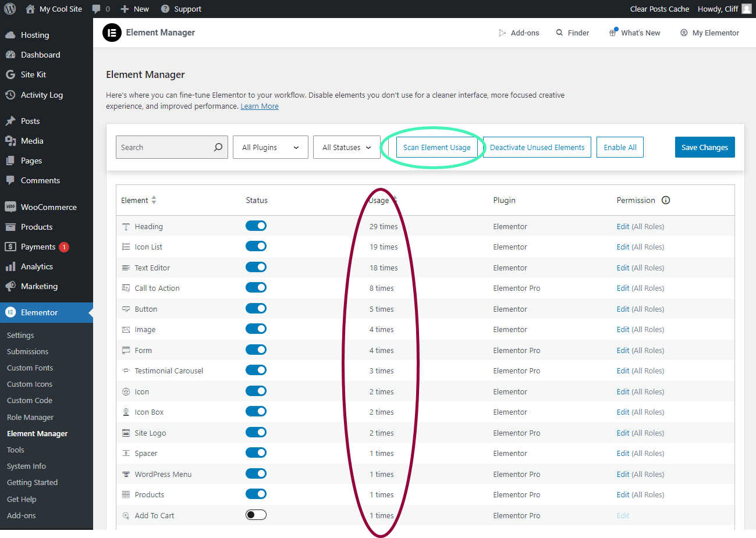Click Edit permission for the Products row
Viewport: 756px width, 538px height.
tap(623, 495)
